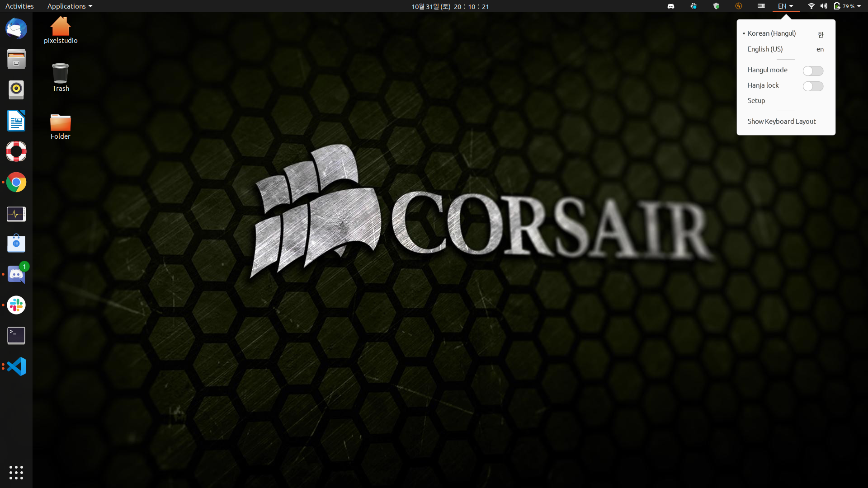Toggle the Hanja lock switch
This screenshot has height=488, width=868.
[813, 86]
